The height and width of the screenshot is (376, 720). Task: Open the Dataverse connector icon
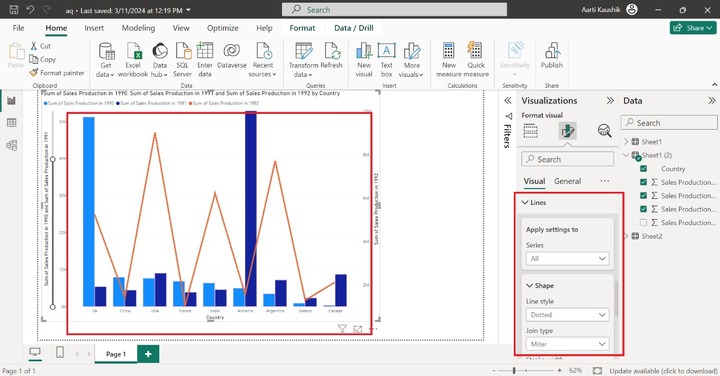[231, 51]
